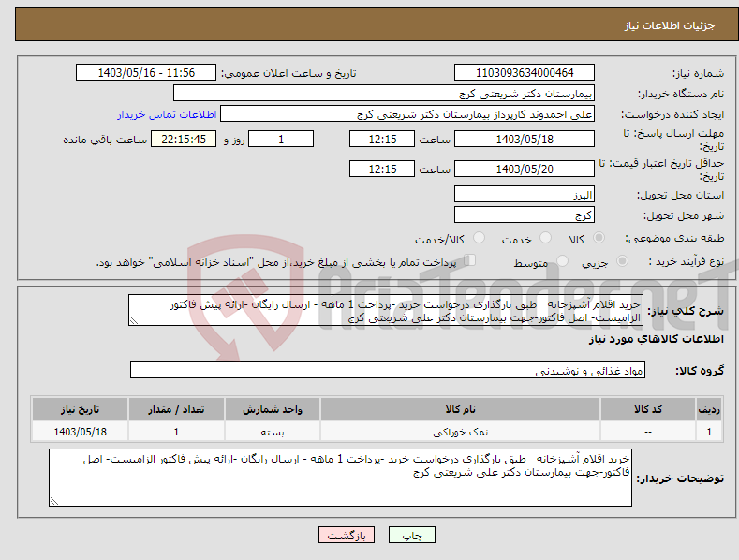Toggle the اسناد خزانه اسلامی payment checkbox
739x560 pixels.
(x=470, y=260)
